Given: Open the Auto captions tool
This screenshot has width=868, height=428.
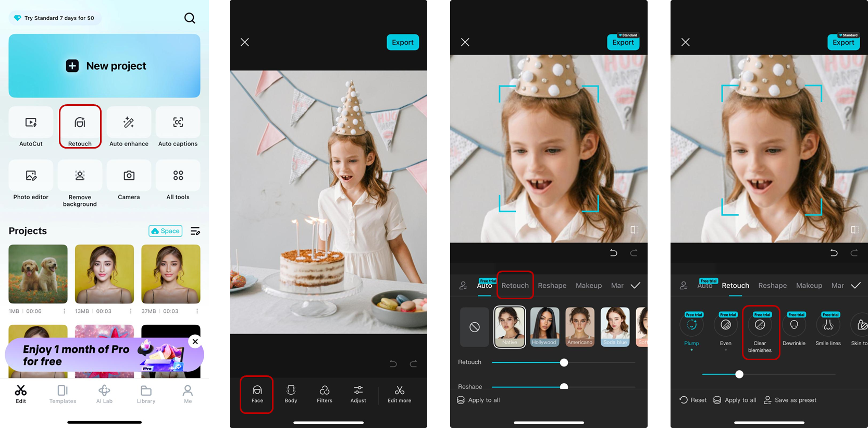Looking at the screenshot, I should [178, 128].
